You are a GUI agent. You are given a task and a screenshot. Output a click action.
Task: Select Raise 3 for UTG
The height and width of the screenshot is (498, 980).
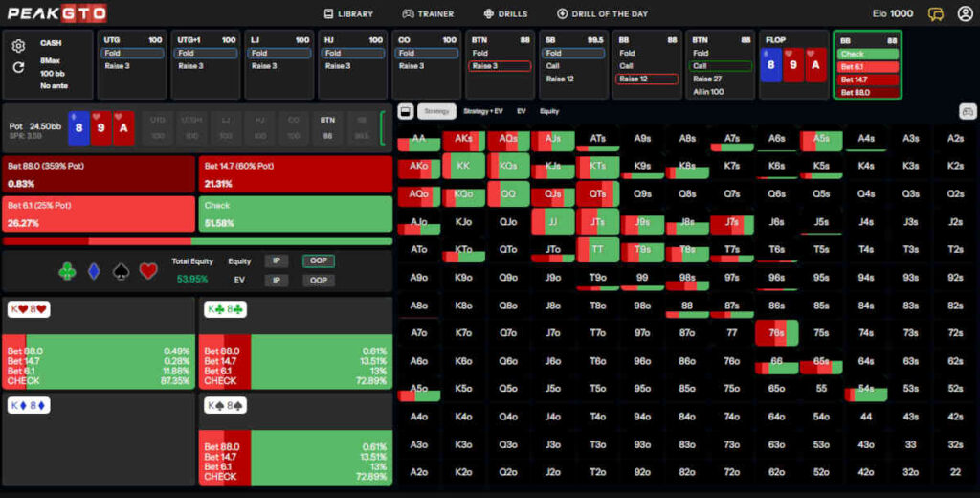click(131, 66)
